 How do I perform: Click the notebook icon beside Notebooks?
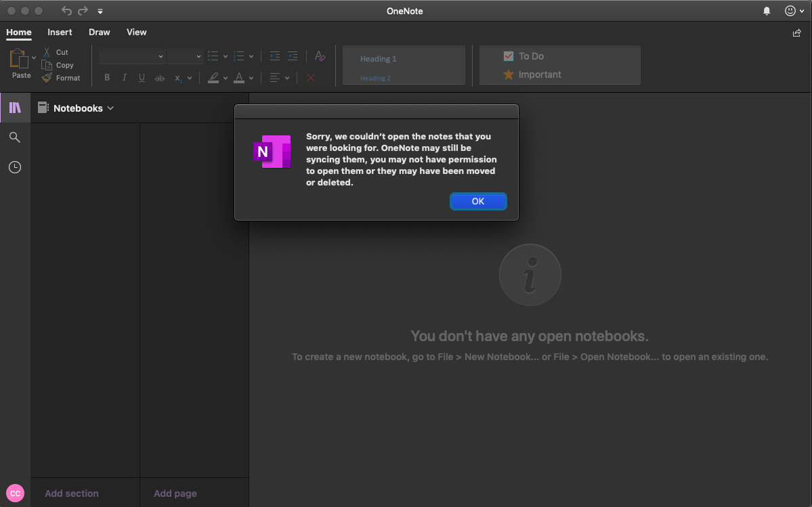point(43,108)
